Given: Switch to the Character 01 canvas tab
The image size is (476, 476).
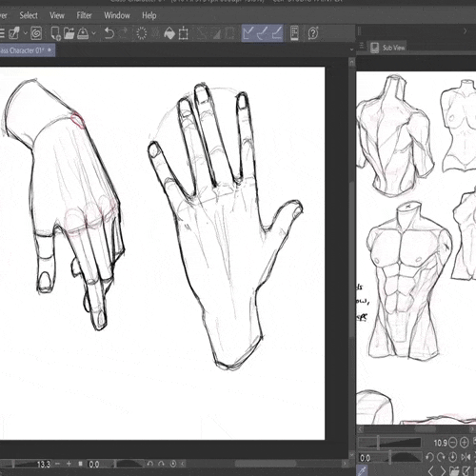Looking at the screenshot, I should coord(27,50).
